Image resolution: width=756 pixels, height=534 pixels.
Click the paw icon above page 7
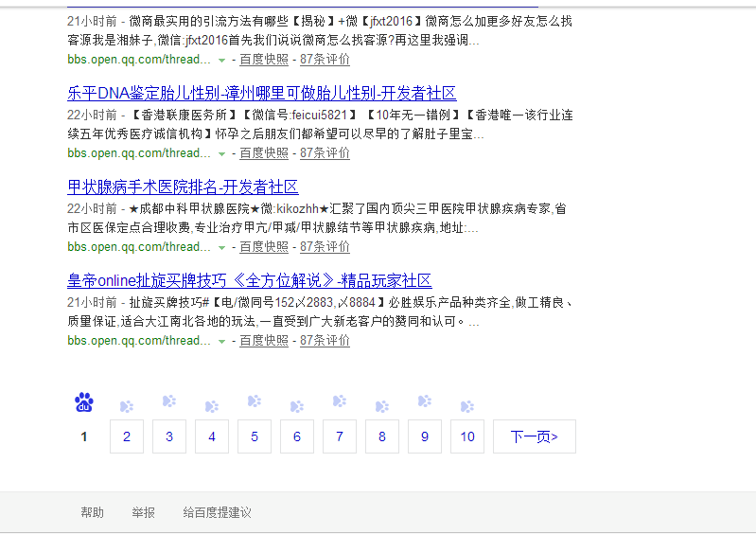pos(340,400)
